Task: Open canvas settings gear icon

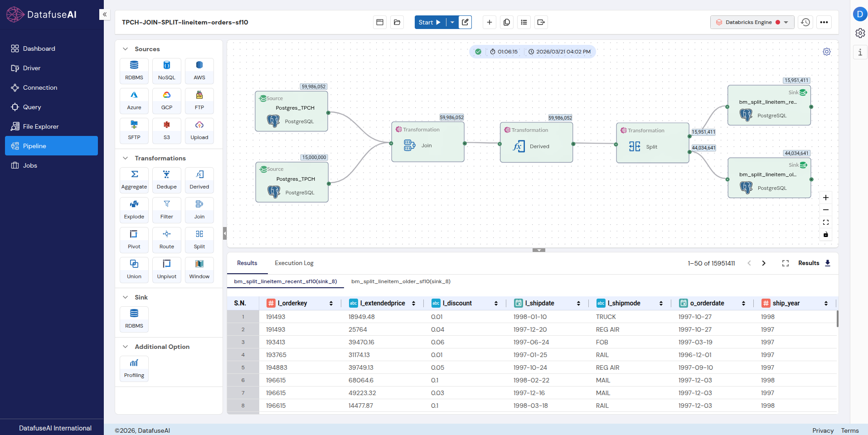Action: pos(827,52)
